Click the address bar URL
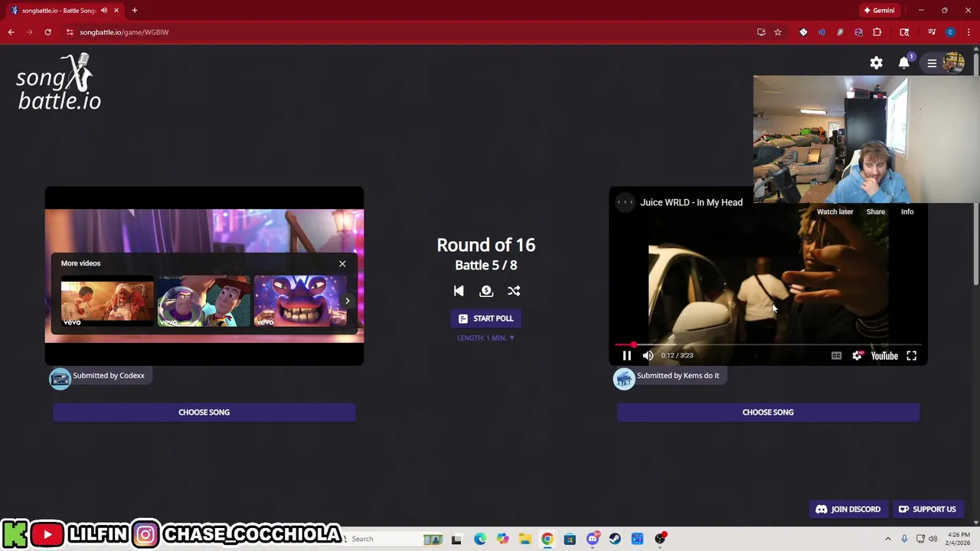Screen dimensions: 980x551 124,32
